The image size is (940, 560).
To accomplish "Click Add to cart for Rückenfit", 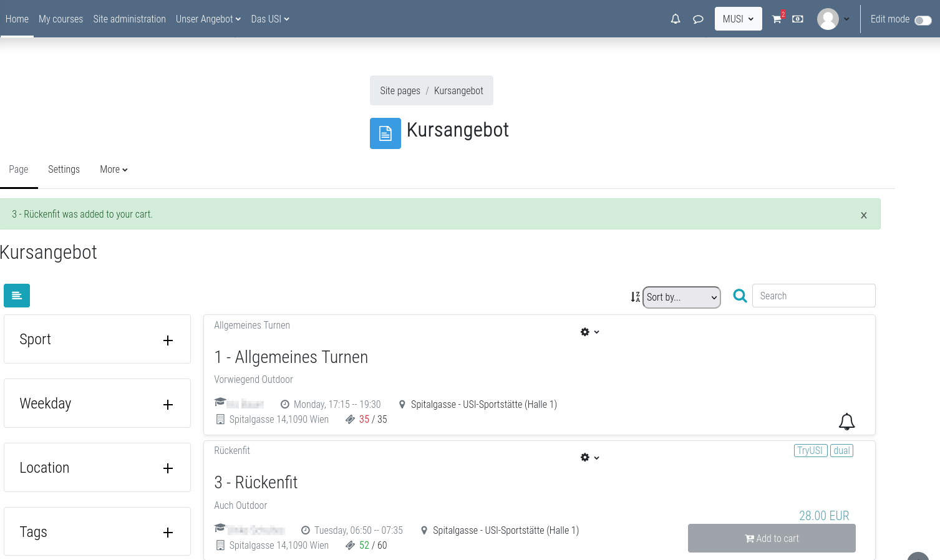I will (x=772, y=538).
